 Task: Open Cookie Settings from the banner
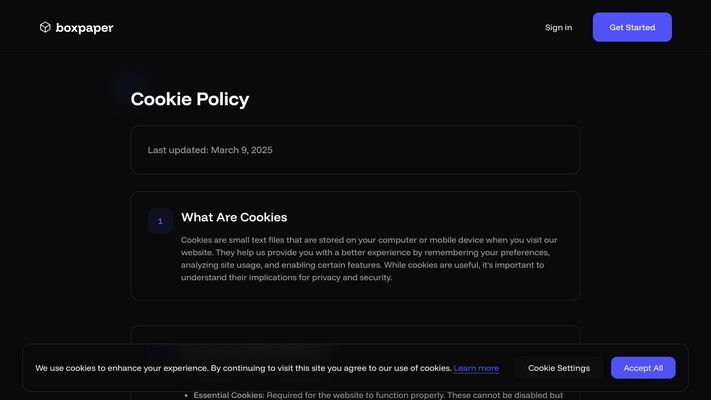point(559,368)
